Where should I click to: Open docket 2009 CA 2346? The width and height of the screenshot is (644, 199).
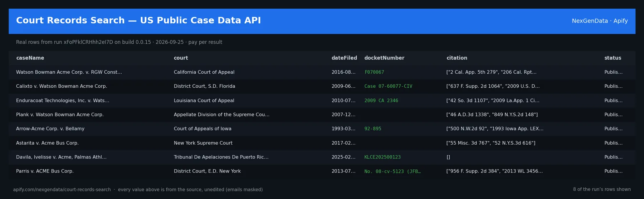point(381,101)
